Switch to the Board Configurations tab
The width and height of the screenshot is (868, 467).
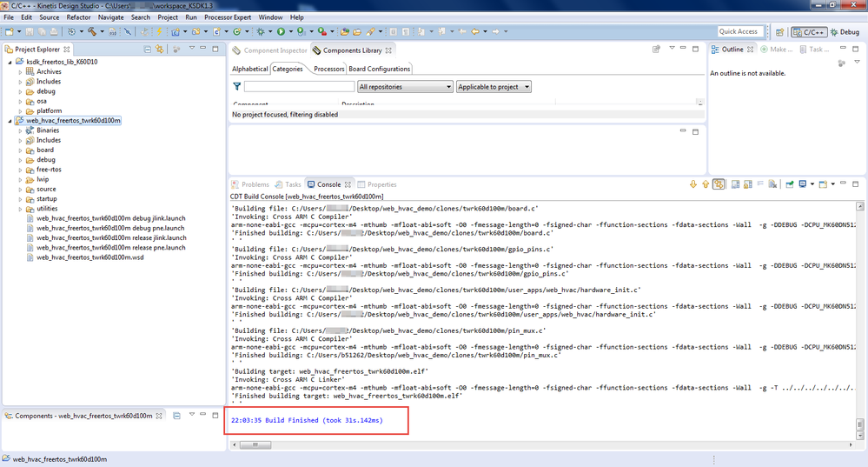(379, 70)
